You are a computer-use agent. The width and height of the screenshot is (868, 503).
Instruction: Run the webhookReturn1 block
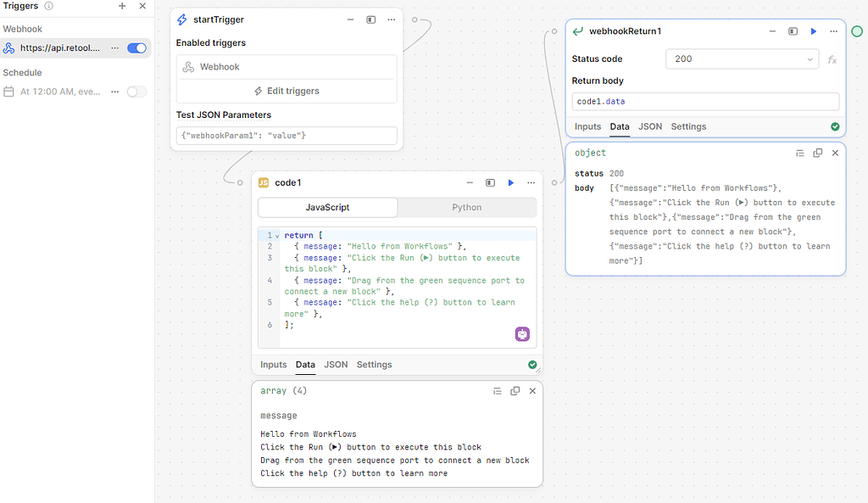point(814,31)
